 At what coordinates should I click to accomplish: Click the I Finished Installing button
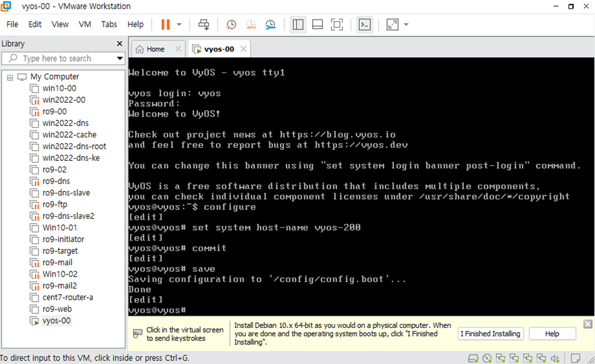[x=490, y=334]
